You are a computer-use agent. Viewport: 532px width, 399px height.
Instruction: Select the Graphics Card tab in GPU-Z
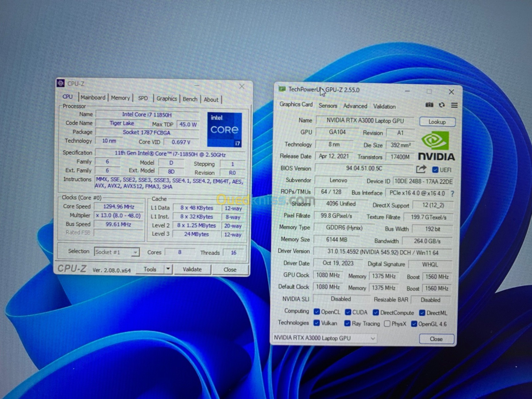(x=296, y=104)
